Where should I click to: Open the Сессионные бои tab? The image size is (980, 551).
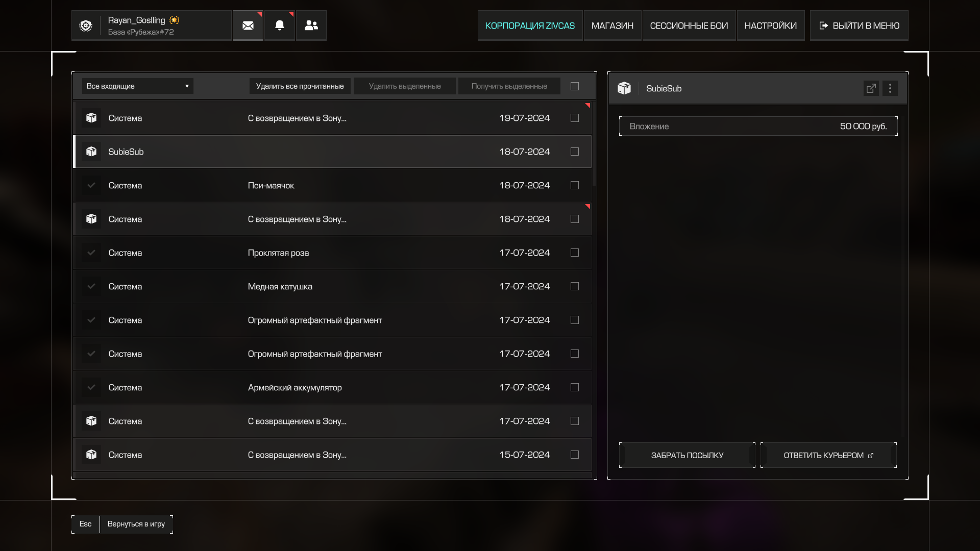click(x=689, y=26)
